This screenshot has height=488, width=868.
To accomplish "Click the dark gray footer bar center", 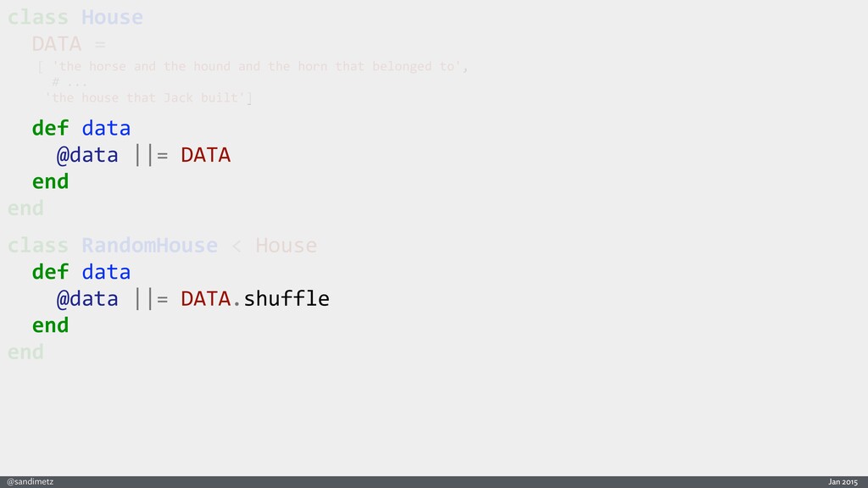I will point(434,481).
